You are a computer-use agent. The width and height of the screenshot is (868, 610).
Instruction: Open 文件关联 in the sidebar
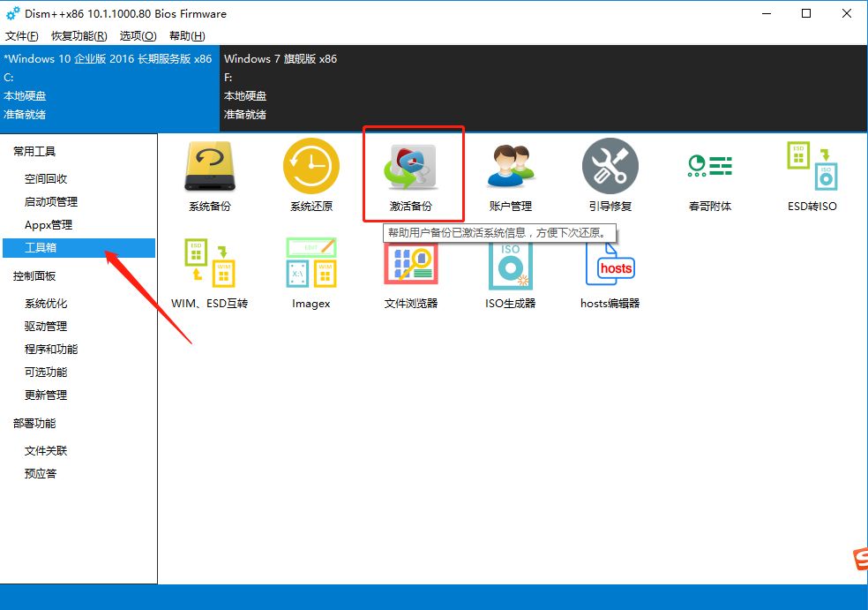(45, 451)
